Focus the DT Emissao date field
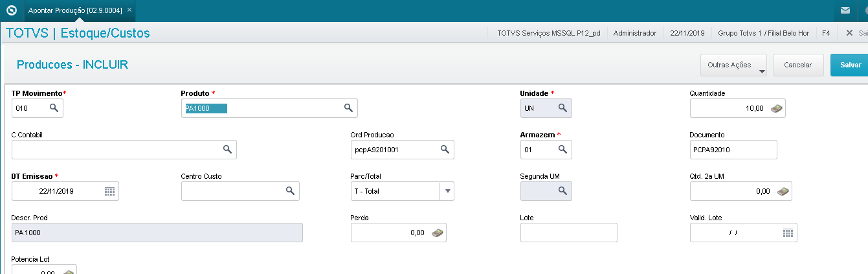 click(65, 191)
